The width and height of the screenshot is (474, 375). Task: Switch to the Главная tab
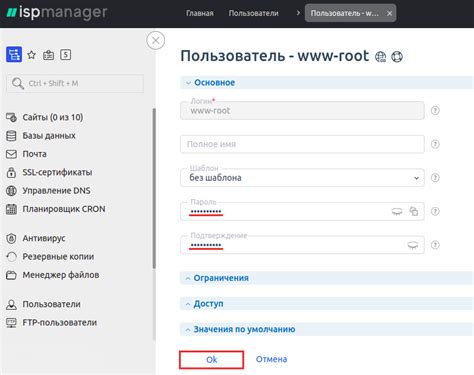pyautogui.click(x=200, y=13)
